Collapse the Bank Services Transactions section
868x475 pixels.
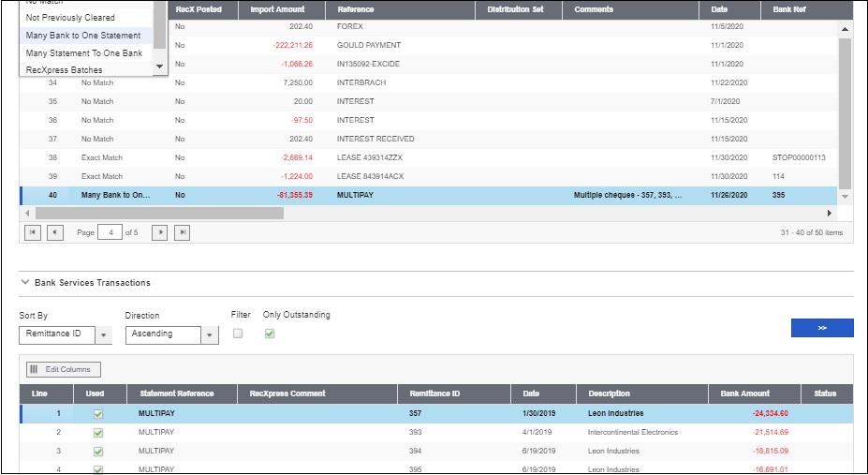pos(25,282)
